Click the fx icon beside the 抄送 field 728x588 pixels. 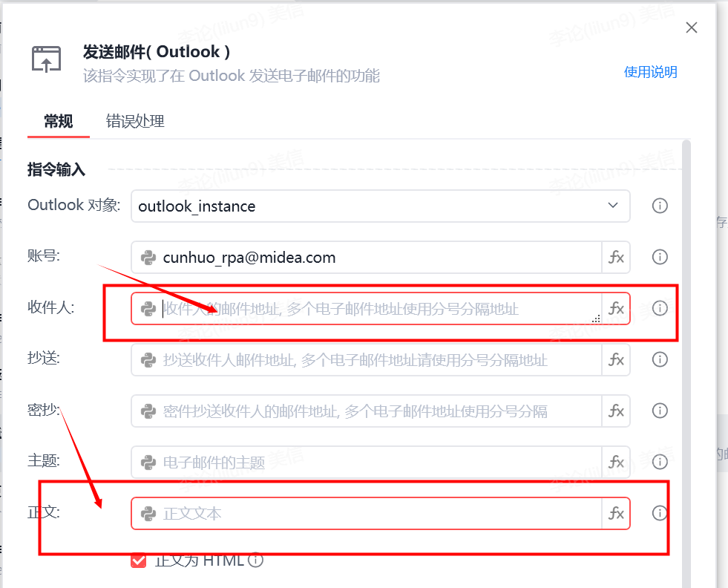click(616, 359)
